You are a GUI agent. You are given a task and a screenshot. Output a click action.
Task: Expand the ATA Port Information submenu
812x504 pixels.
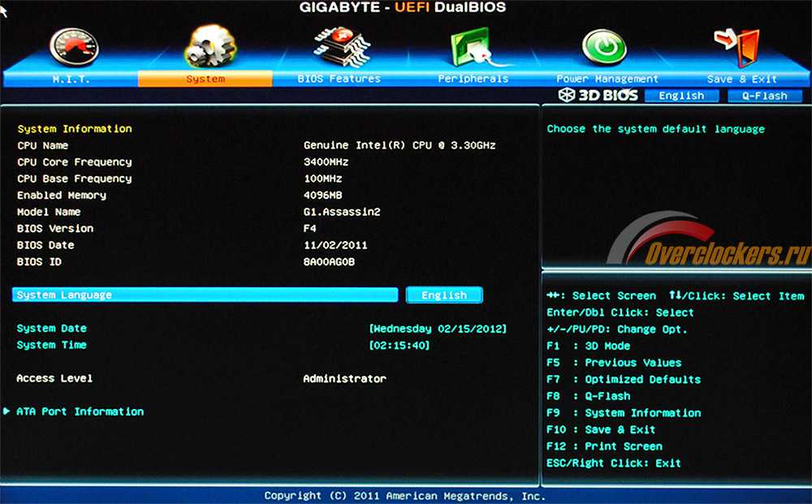pyautogui.click(x=6, y=411)
